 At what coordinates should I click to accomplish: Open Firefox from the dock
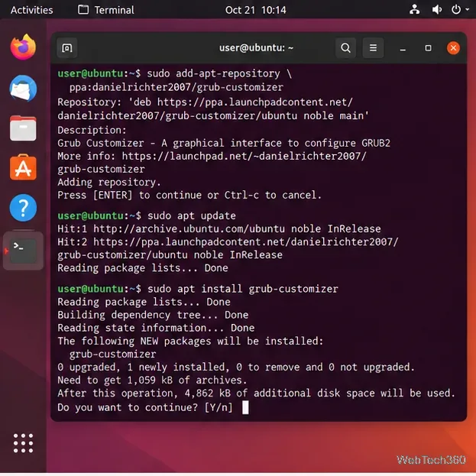[23, 47]
